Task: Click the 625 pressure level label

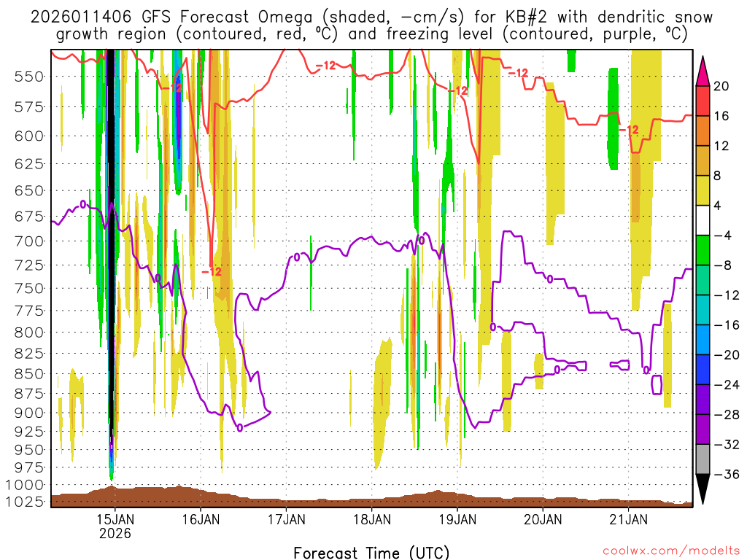Action: (29, 164)
